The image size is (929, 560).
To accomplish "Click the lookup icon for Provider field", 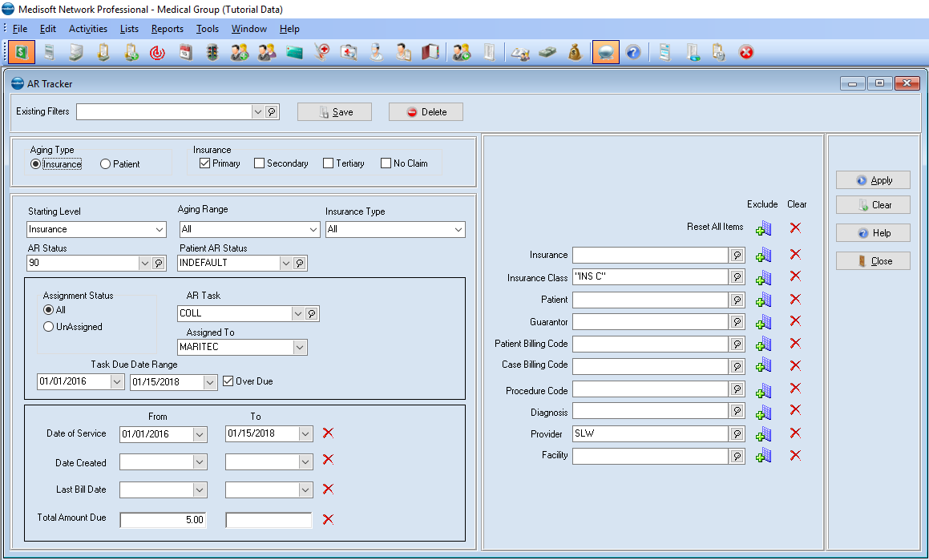I will pyautogui.click(x=737, y=434).
